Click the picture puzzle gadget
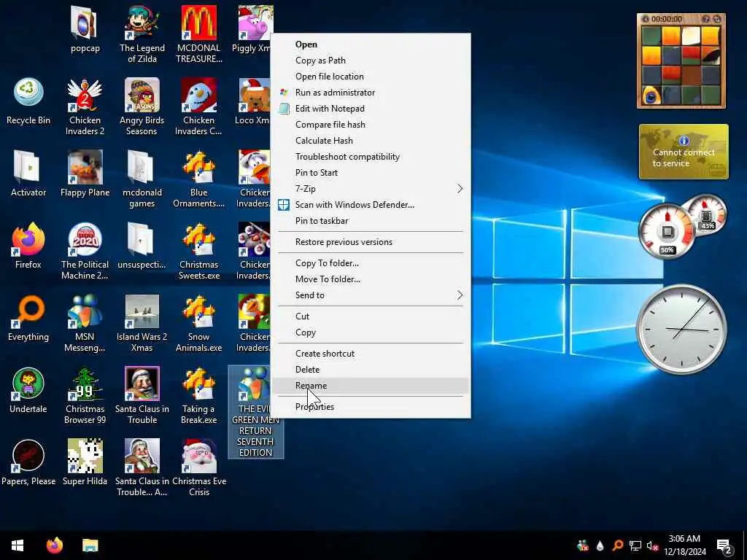Viewport: 747px width, 560px height. pos(681,61)
